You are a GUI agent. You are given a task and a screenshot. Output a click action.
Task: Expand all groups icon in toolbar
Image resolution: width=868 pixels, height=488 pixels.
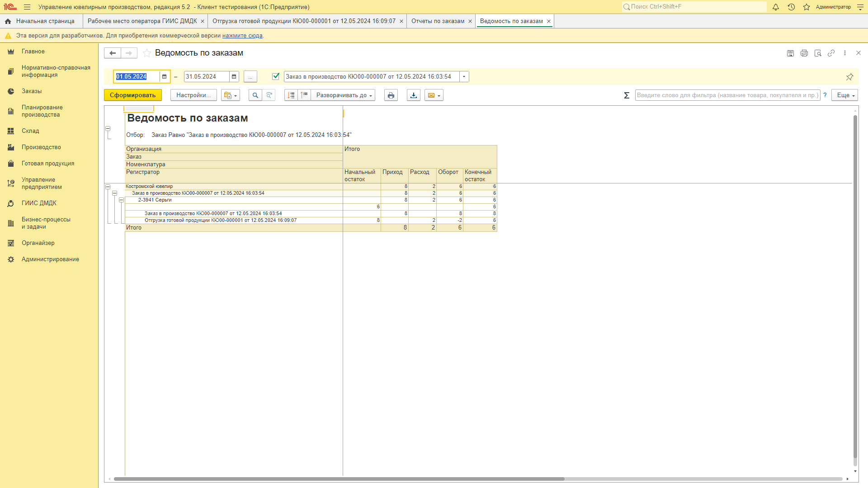coord(304,95)
